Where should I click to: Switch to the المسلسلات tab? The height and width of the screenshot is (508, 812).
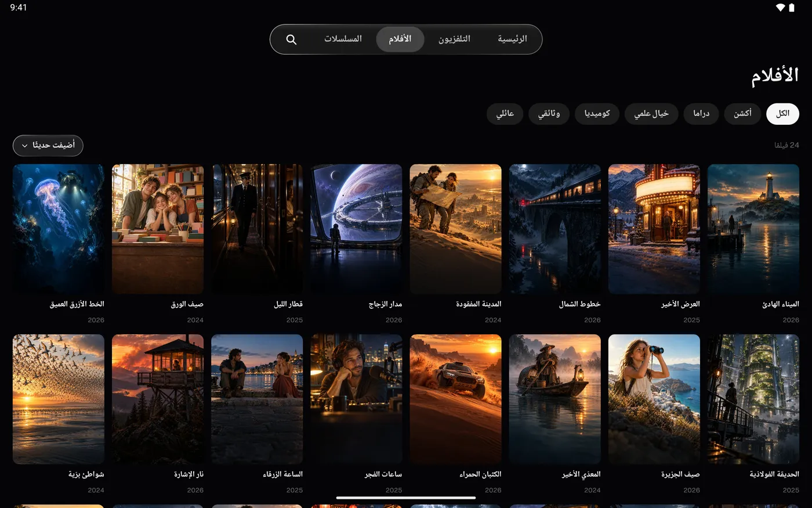(x=343, y=39)
